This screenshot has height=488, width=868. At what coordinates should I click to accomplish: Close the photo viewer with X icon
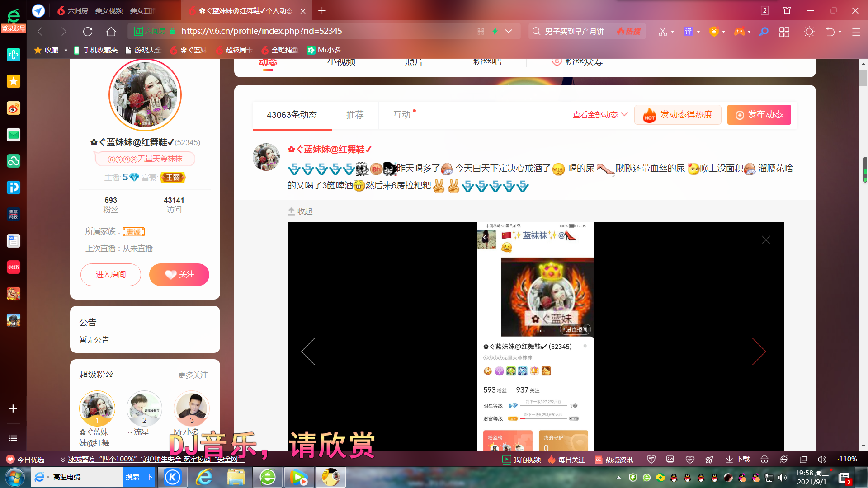[765, 240]
